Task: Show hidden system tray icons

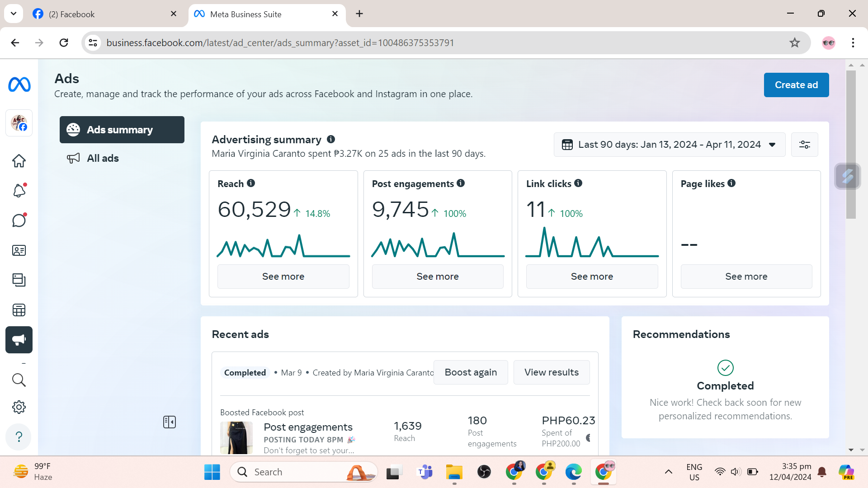Action: pyautogui.click(x=668, y=472)
